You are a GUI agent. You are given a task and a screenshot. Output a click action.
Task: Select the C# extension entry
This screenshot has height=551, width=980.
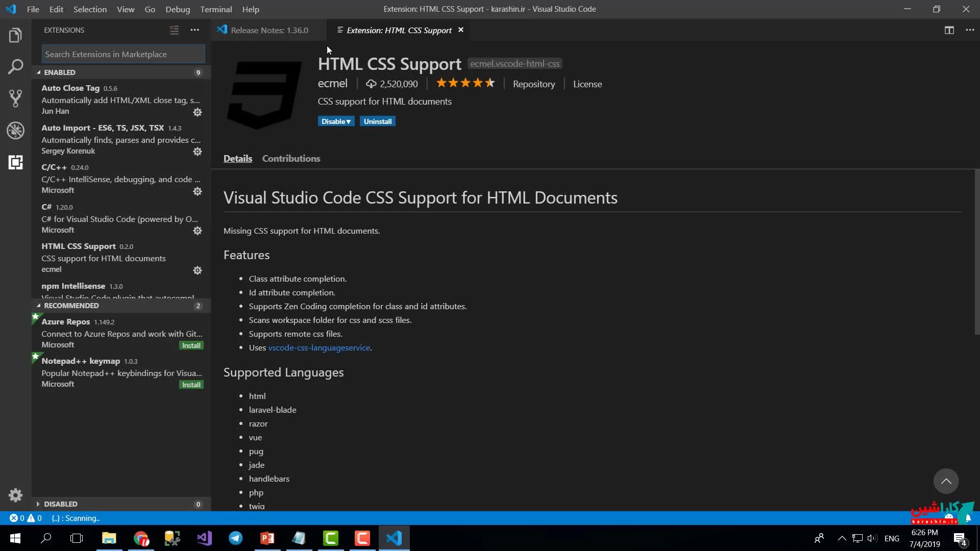click(121, 218)
